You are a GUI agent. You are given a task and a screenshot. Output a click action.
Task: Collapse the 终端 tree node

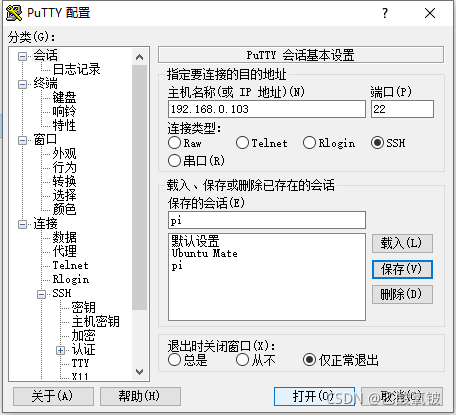[22, 84]
